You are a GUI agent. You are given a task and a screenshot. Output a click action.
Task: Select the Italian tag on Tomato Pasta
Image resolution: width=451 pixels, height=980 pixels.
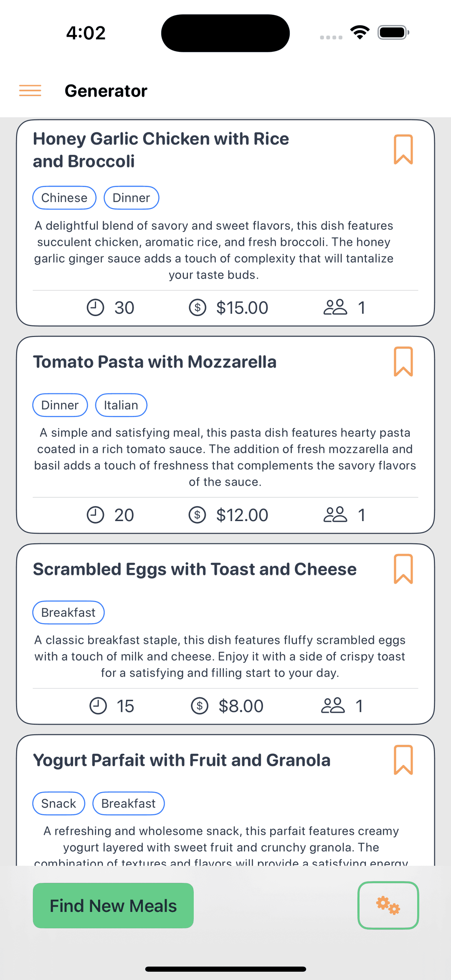[121, 405]
